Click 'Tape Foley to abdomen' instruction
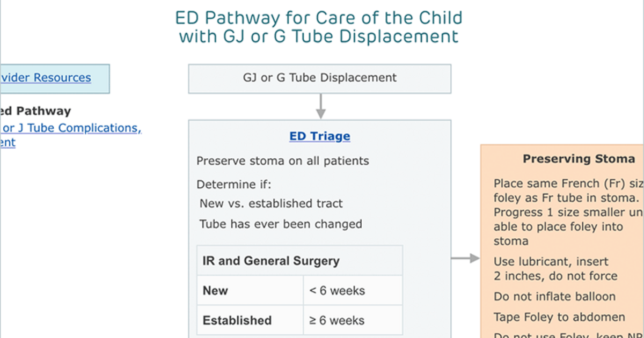Screen dimensions: 644x338 coord(559,317)
